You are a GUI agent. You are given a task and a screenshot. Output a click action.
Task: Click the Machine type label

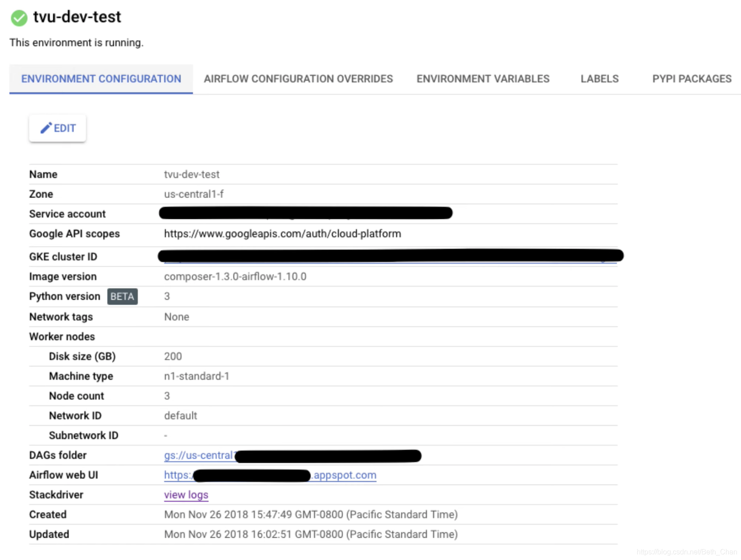(81, 376)
